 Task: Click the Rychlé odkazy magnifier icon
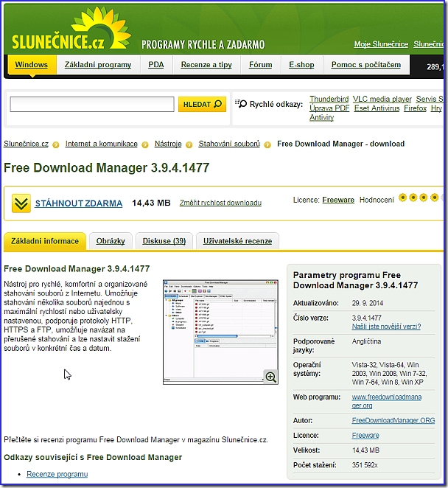coord(241,104)
